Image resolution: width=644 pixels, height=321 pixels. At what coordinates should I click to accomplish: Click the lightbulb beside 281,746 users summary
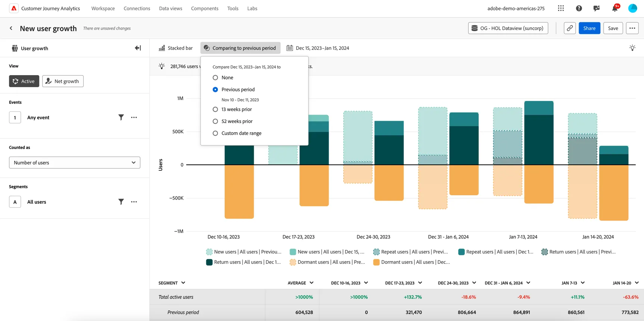pyautogui.click(x=162, y=66)
